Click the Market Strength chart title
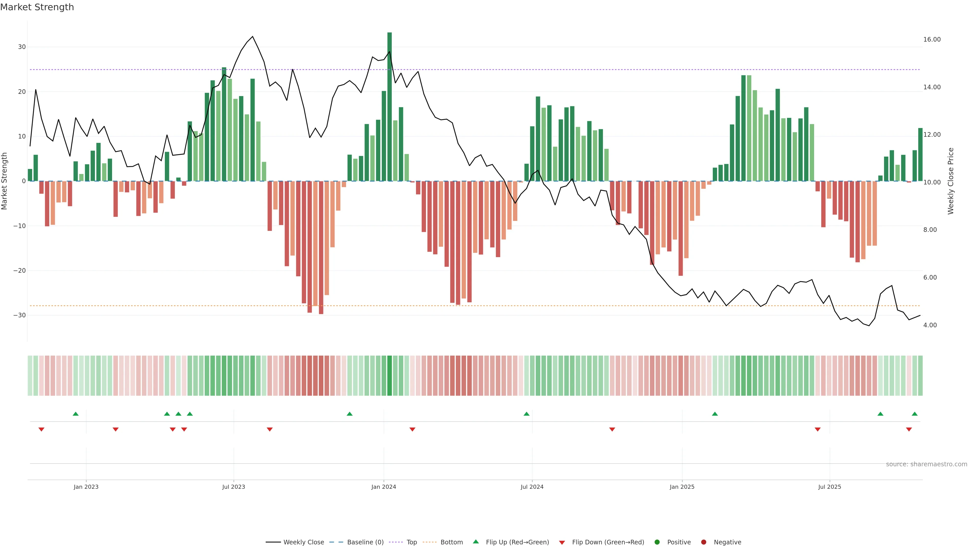Screen dimensions: 980x551 [x=37, y=7]
